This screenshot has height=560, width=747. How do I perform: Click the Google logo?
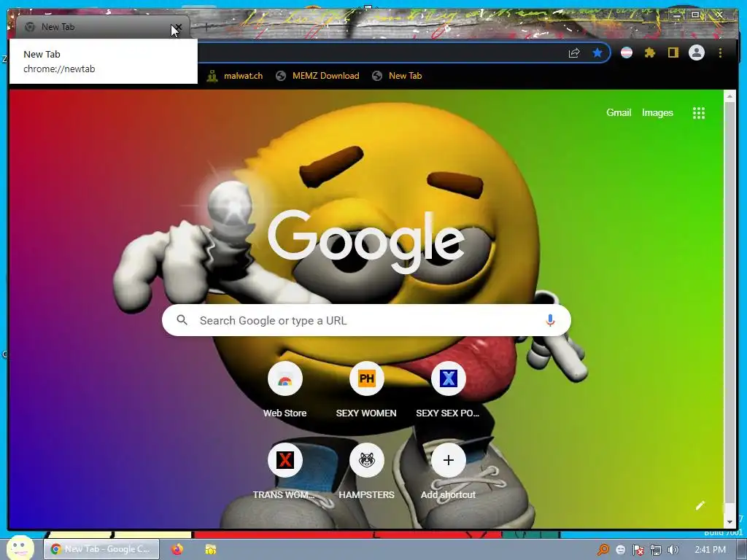(366, 242)
